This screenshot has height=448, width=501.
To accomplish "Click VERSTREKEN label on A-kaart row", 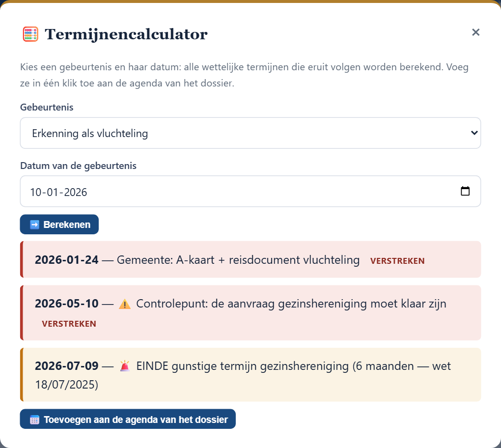I will [x=397, y=261].
